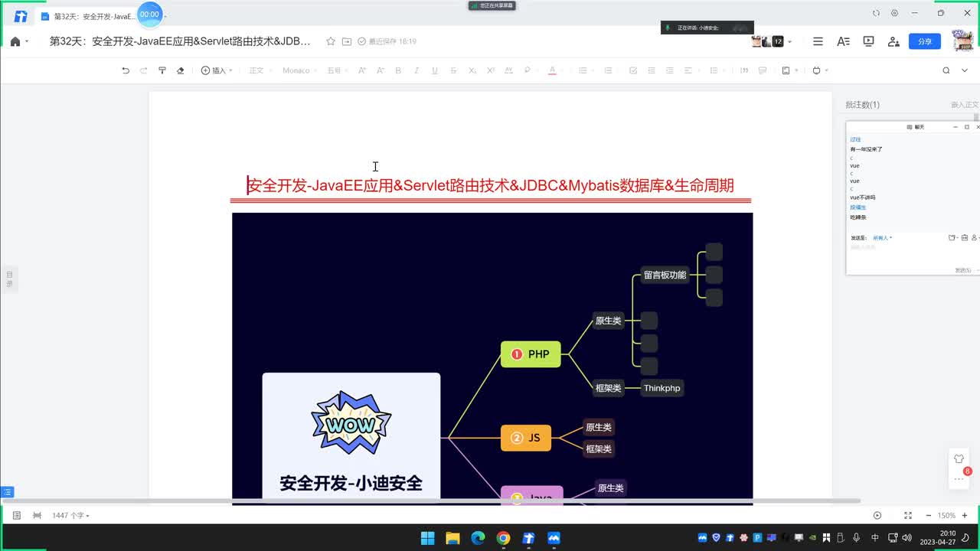The image size is (980, 551).
Task: Click the undo arrow in toolbar
Action: [126, 70]
